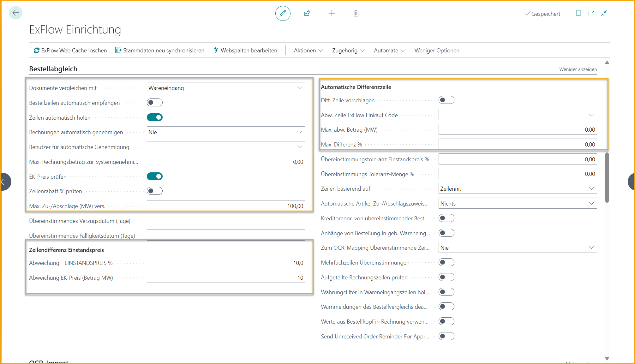Image resolution: width=635 pixels, height=364 pixels.
Task: Click Übereinstimmungs Toleranz-Menge % field
Action: click(x=518, y=174)
